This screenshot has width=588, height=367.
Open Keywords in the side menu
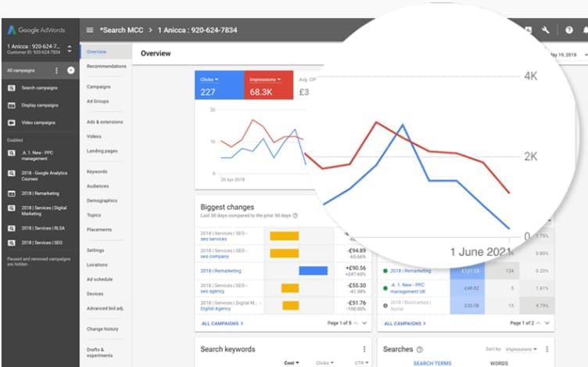coord(97,172)
